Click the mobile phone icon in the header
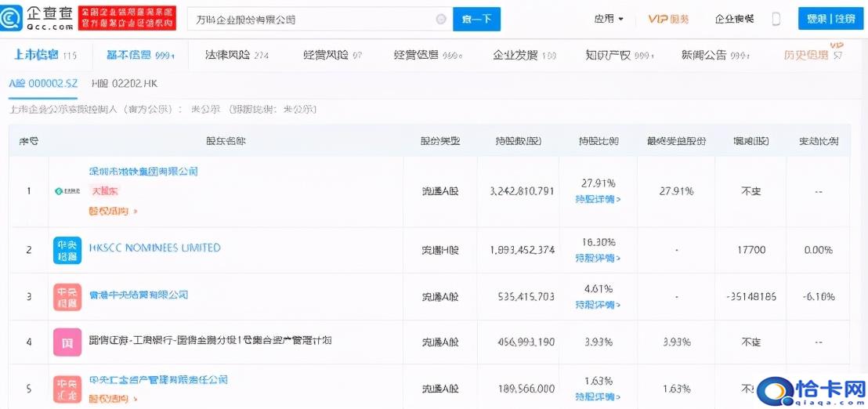 coord(776,19)
